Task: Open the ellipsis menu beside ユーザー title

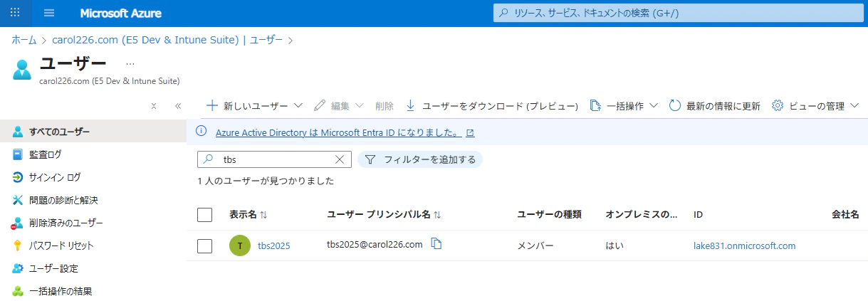Action: 130,63
